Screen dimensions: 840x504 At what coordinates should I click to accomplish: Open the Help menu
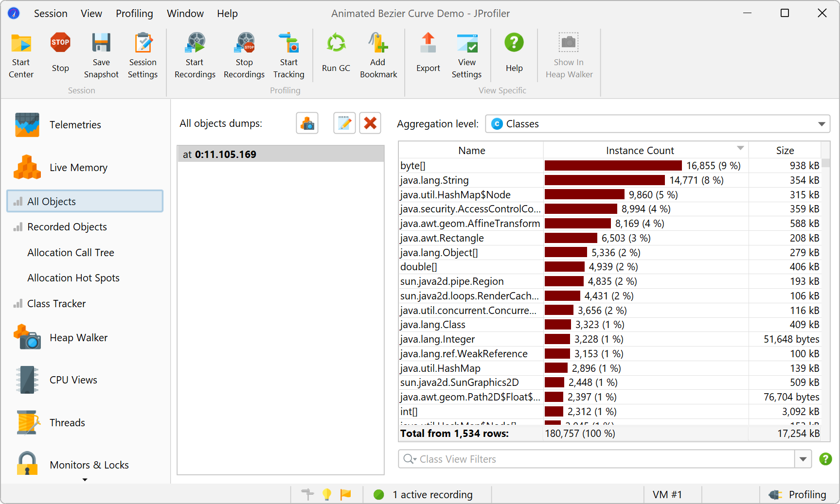pos(227,14)
